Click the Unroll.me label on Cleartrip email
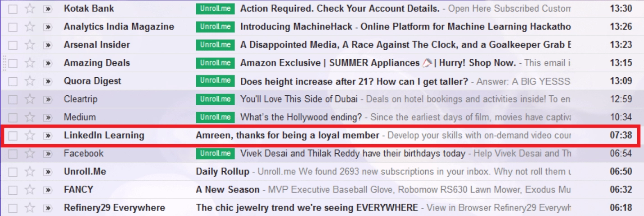Image resolution: width=644 pixels, height=216 pixels. (215, 99)
